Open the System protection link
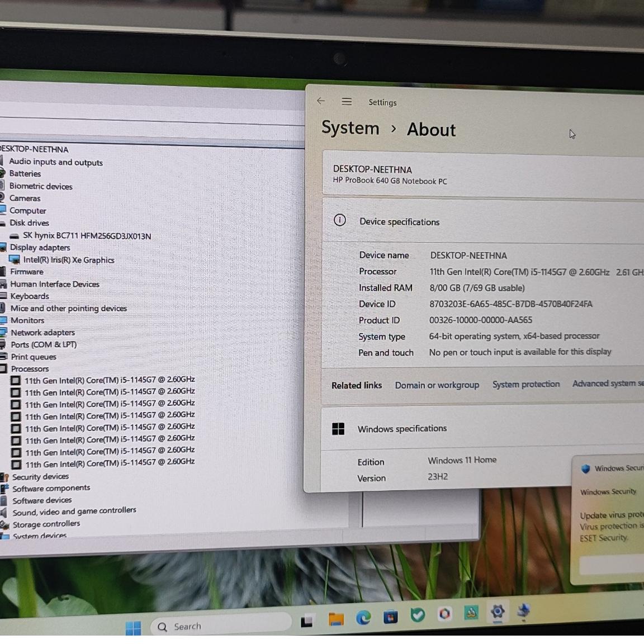The height and width of the screenshot is (644, 644). point(526,384)
